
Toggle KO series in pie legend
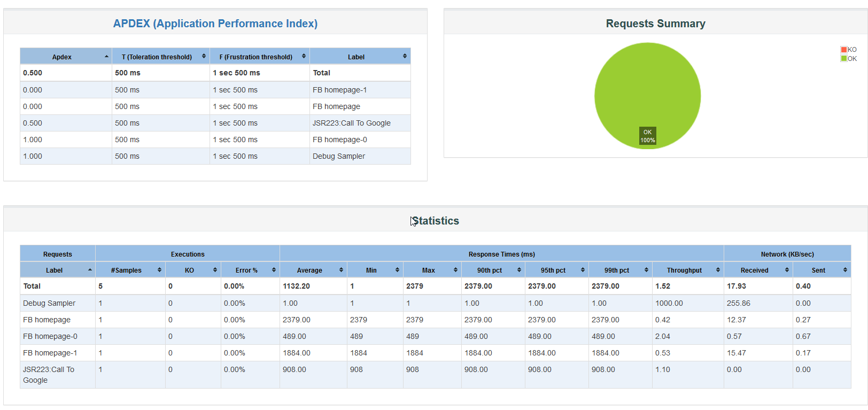[x=849, y=50]
